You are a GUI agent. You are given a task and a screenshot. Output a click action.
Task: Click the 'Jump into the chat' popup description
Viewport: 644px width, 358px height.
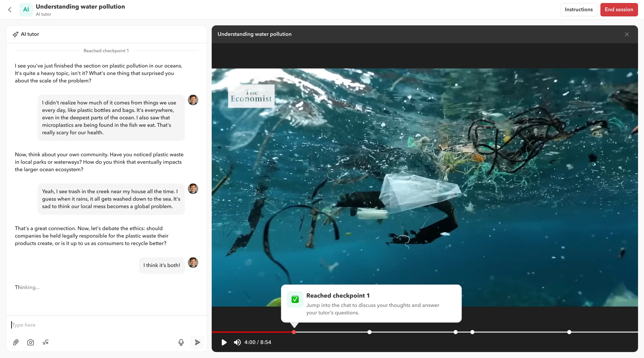coord(372,309)
